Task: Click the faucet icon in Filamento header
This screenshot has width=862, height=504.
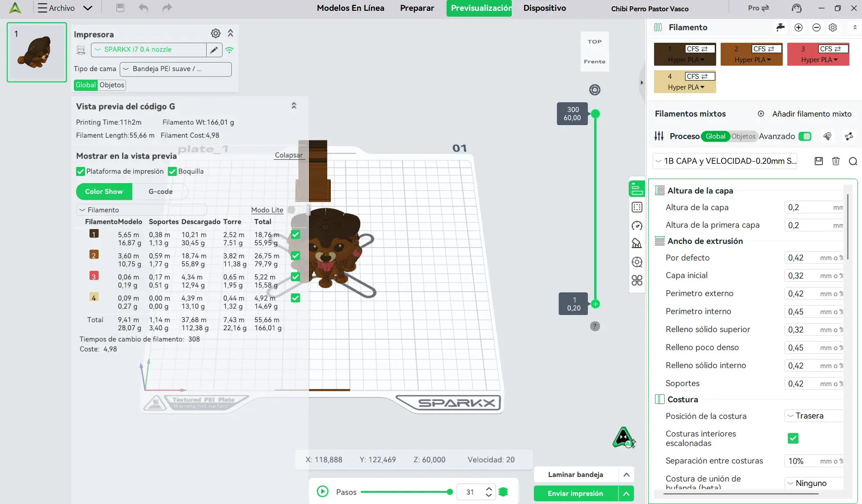Action: pyautogui.click(x=781, y=27)
